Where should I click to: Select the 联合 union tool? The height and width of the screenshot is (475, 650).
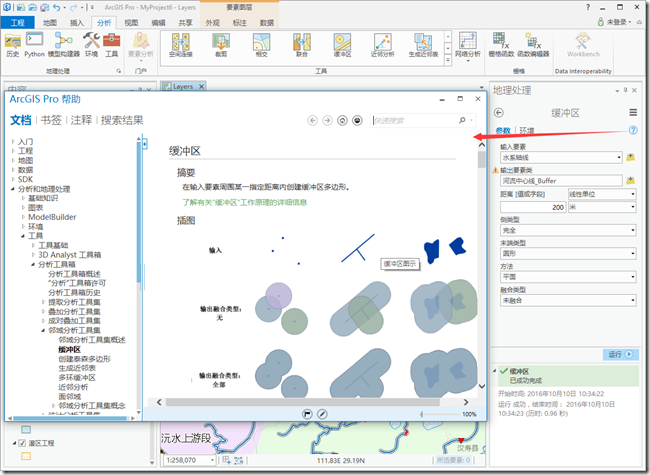tap(302, 45)
